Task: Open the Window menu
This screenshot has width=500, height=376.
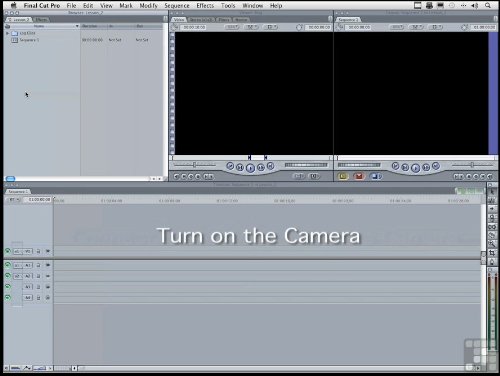Action: tap(252, 5)
